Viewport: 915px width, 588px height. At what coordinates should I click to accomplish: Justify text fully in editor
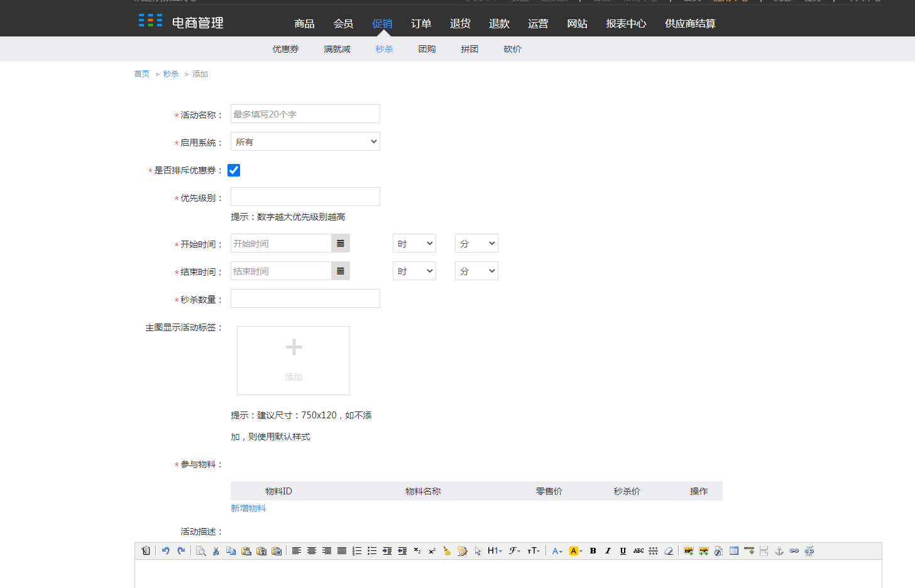(x=342, y=551)
